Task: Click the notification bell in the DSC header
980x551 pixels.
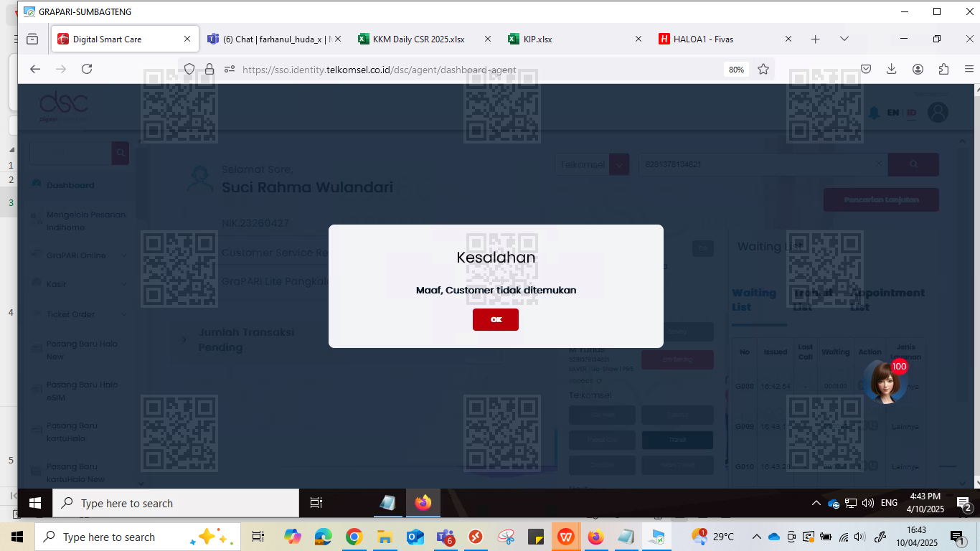Action: point(874,113)
